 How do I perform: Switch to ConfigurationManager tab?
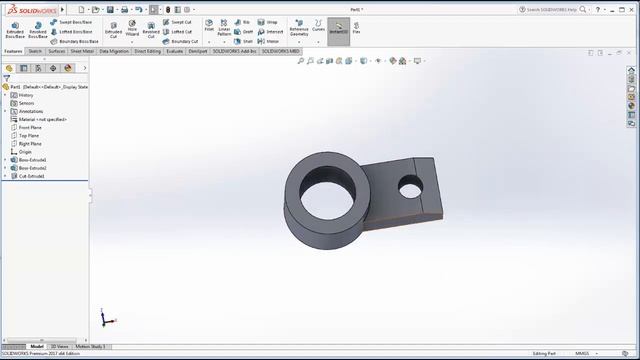[38, 68]
